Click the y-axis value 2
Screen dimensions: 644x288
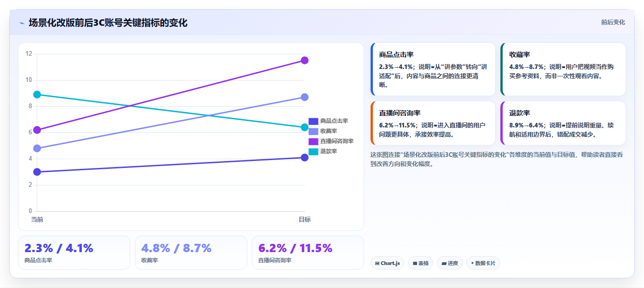click(30, 185)
